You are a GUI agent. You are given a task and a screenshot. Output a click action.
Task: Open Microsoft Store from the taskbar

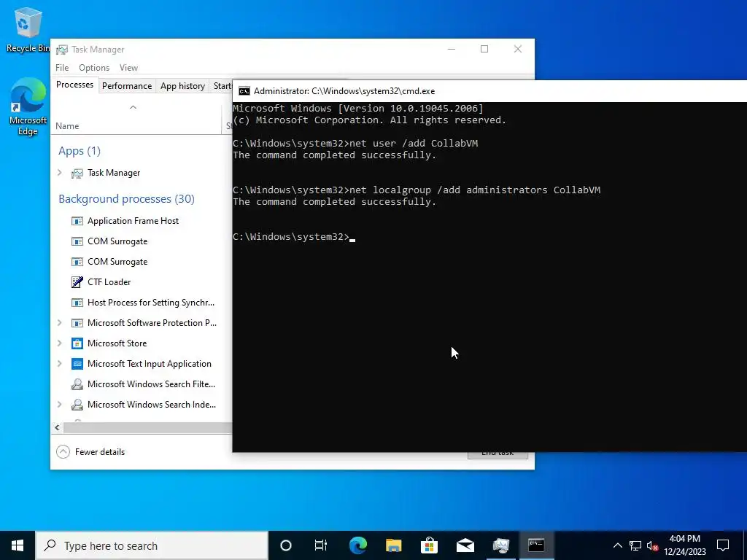click(x=429, y=545)
